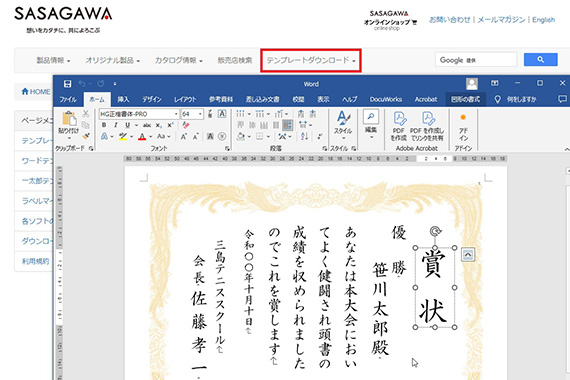Click the Sort A-Z icon
This screenshot has height=380, width=570.
(x=304, y=136)
